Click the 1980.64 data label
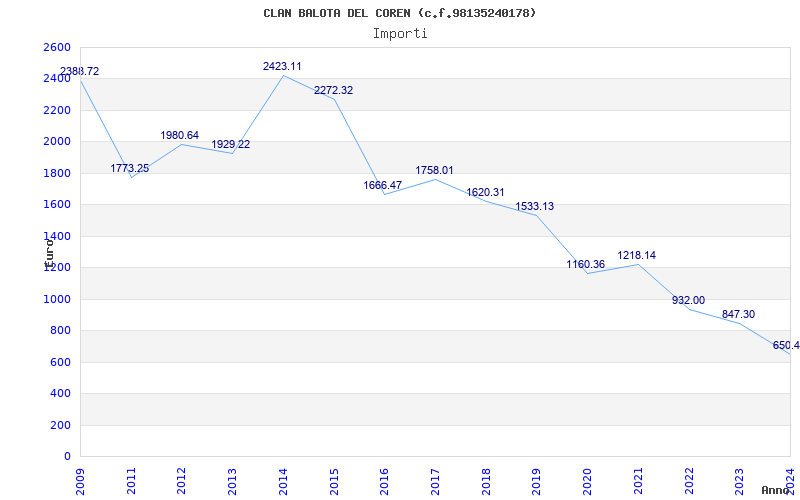 tap(180, 135)
